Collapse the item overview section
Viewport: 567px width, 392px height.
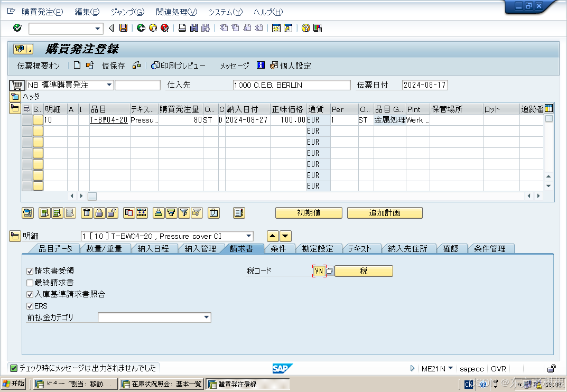pos(14,108)
